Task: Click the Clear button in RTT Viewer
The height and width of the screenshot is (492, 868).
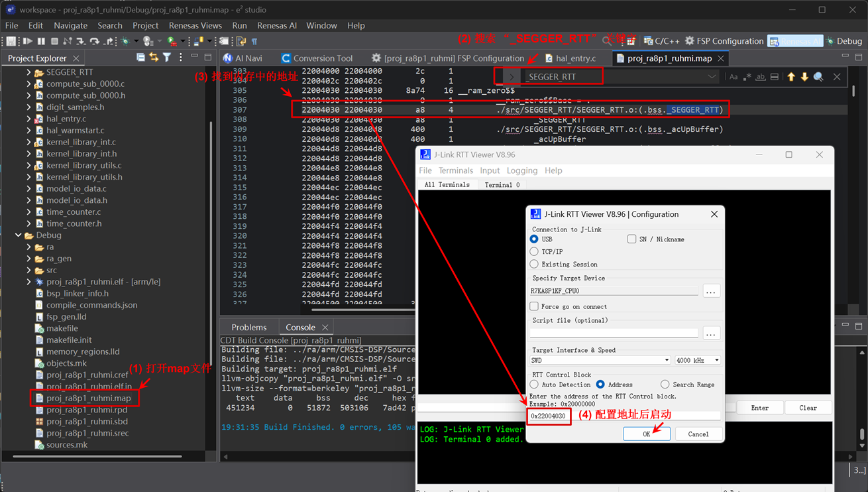Action: (808, 408)
